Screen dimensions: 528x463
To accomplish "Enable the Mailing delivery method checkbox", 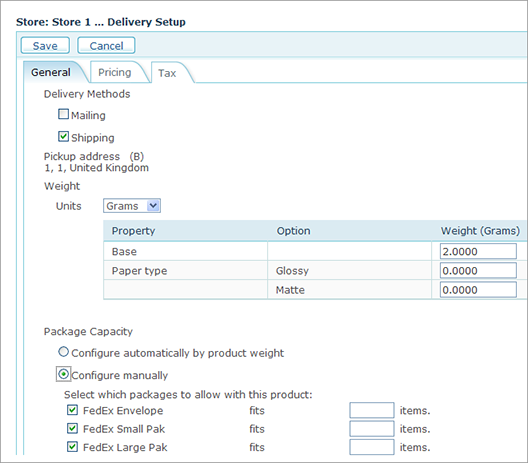I will click(x=63, y=114).
